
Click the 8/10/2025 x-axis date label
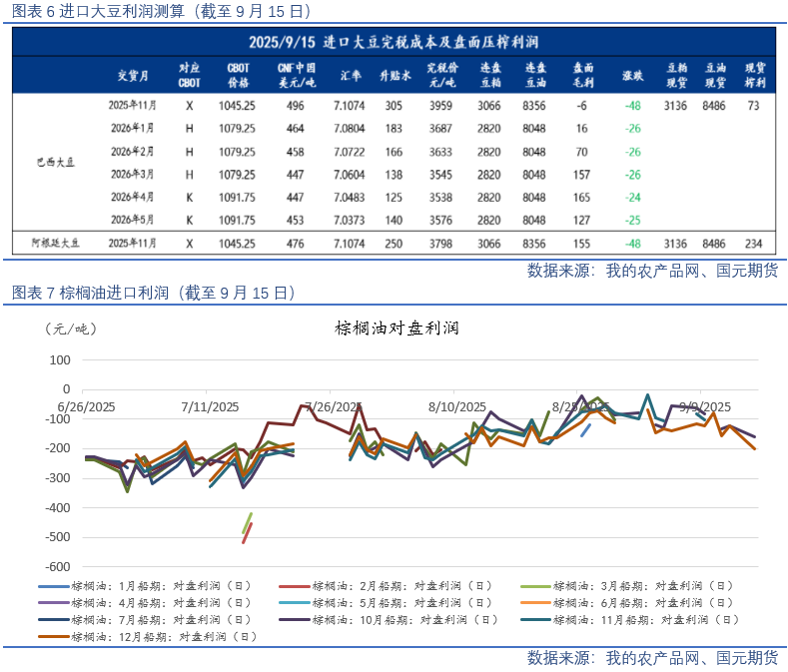[457, 406]
